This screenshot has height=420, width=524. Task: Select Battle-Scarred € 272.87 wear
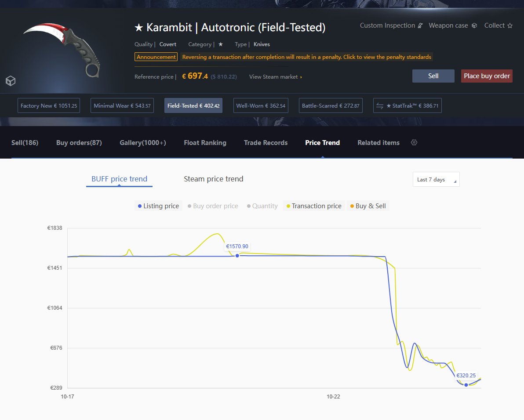click(331, 105)
